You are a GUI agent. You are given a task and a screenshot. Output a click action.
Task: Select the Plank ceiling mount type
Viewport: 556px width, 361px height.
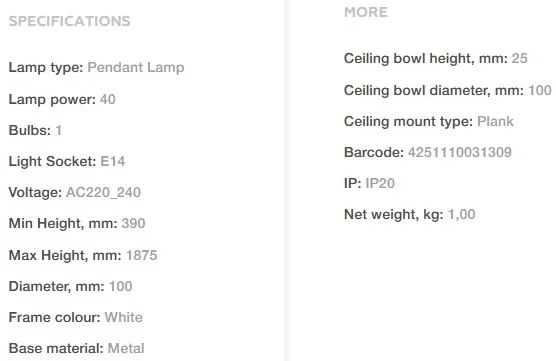click(495, 121)
